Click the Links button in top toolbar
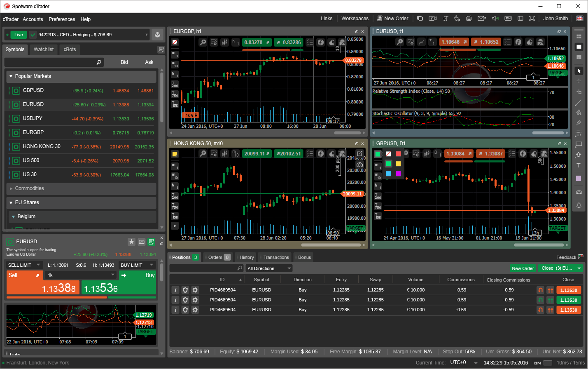 pyautogui.click(x=327, y=19)
